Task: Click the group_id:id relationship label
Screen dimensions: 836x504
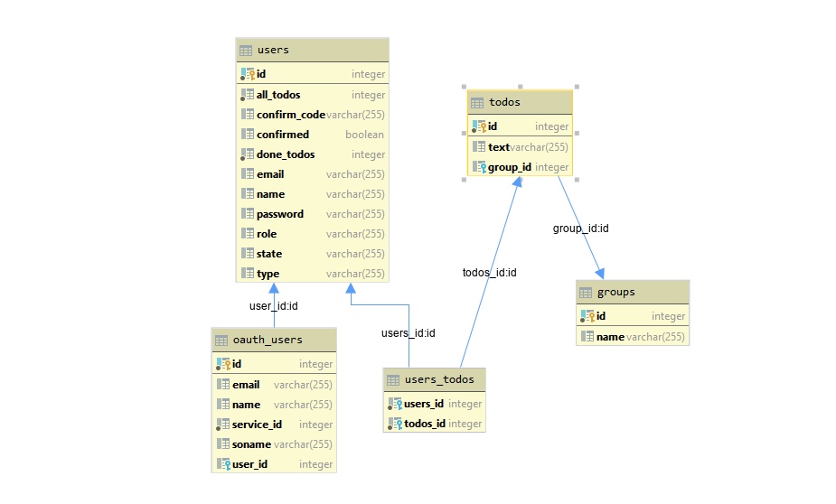Action: [x=580, y=229]
